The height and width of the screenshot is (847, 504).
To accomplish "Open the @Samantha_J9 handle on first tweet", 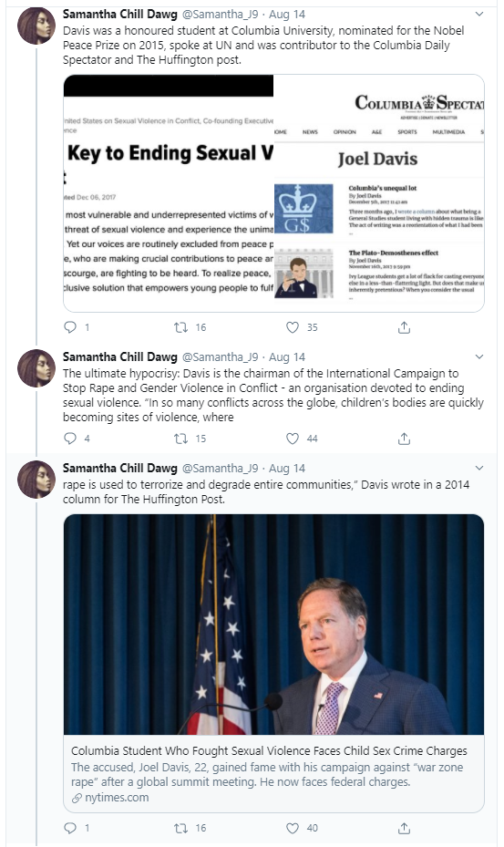I will point(220,14).
